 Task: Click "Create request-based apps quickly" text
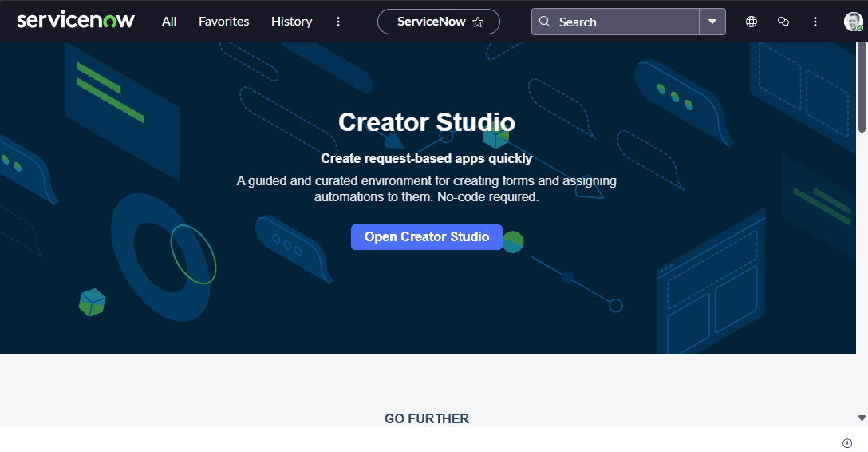[426, 158]
